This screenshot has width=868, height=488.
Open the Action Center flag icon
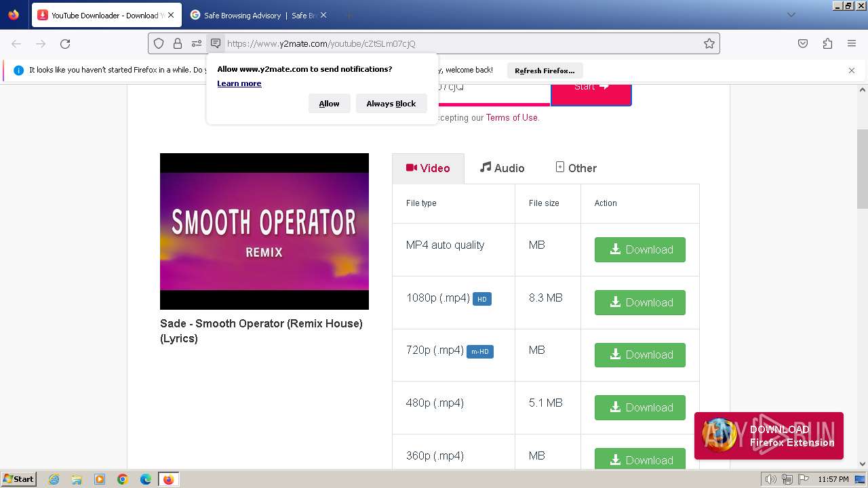point(802,479)
